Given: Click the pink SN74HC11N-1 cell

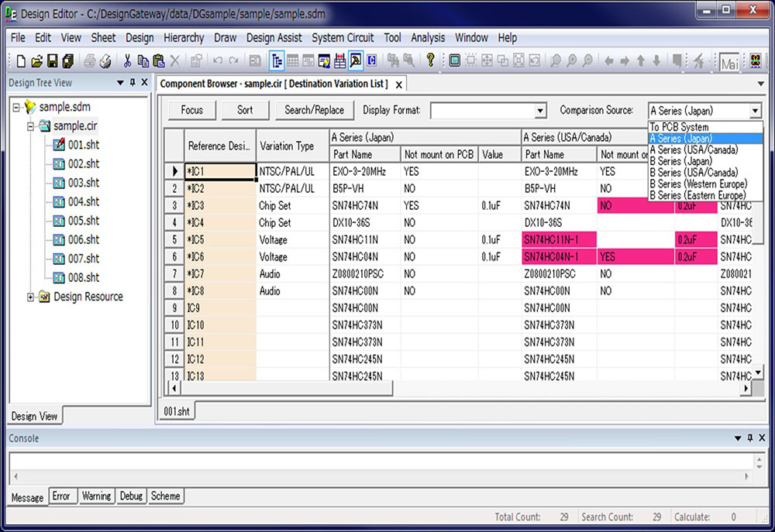Looking at the screenshot, I should 559,240.
